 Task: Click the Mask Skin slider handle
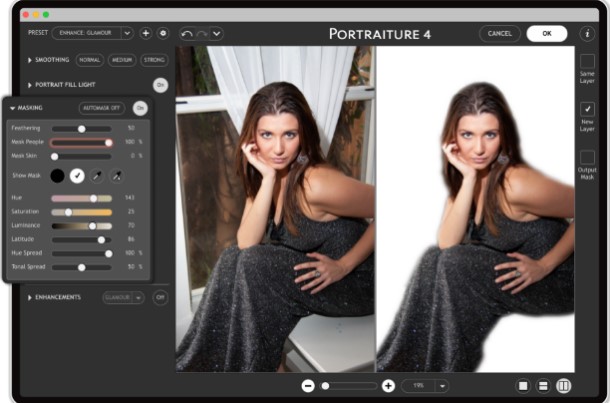[54, 156]
